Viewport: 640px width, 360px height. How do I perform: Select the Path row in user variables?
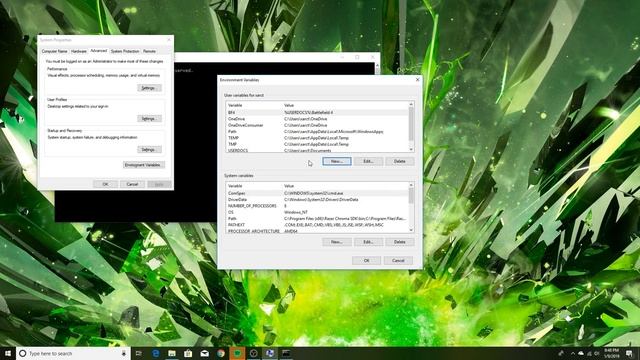coord(317,132)
